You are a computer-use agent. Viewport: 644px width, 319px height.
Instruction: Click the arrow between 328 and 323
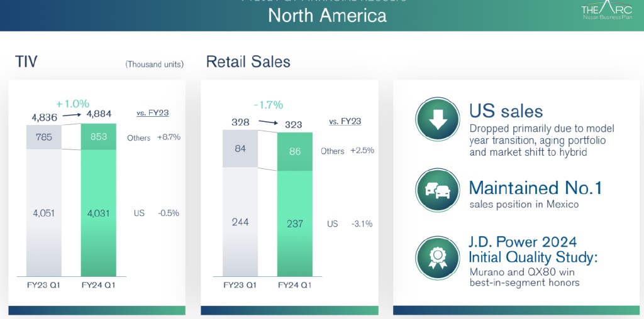(267, 123)
